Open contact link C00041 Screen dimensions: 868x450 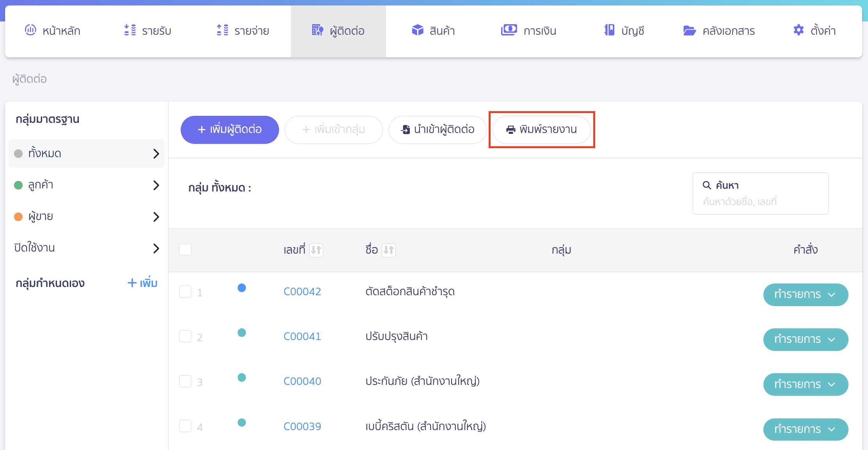pos(302,336)
